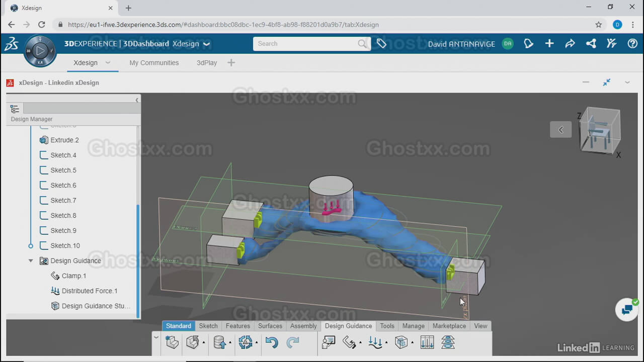Expand the action bar collapse chevron
This screenshot has width=644, height=362.
(156, 338)
